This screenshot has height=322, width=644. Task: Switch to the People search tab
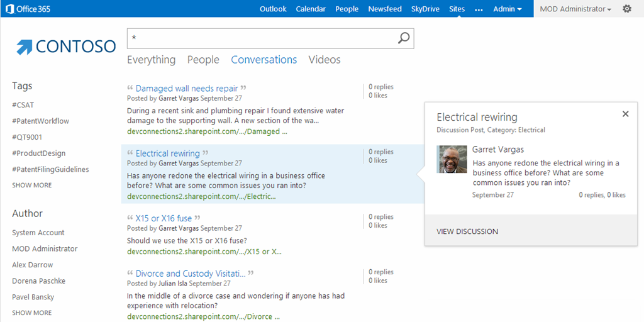click(203, 60)
